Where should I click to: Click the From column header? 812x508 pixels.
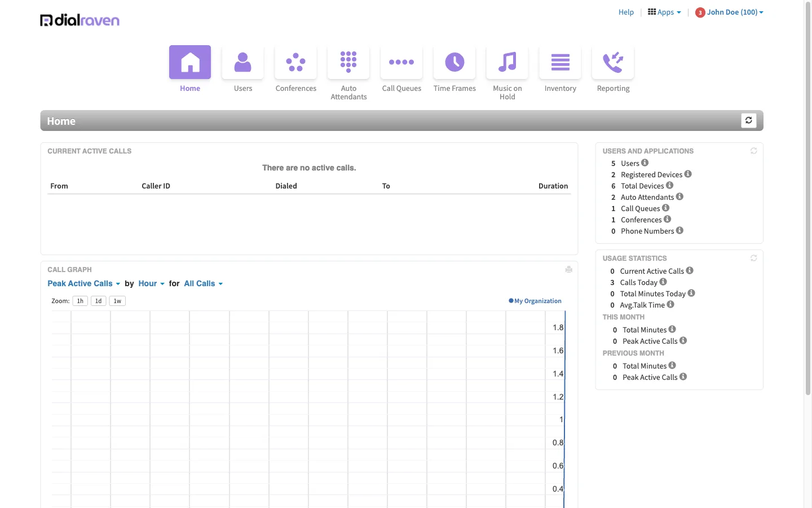(x=59, y=186)
